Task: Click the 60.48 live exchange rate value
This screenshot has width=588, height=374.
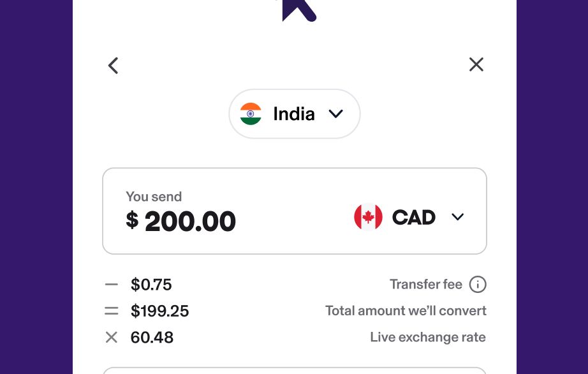Action: tap(152, 337)
